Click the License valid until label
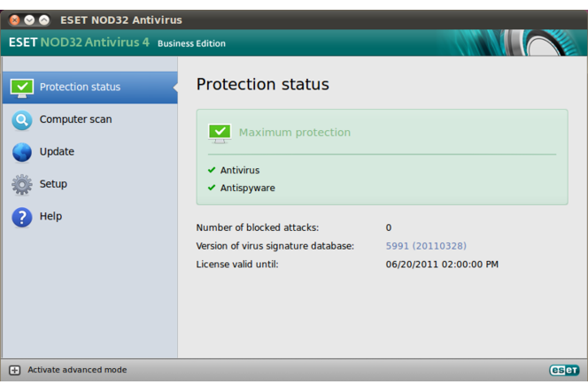The height and width of the screenshot is (392, 588). [x=237, y=265]
